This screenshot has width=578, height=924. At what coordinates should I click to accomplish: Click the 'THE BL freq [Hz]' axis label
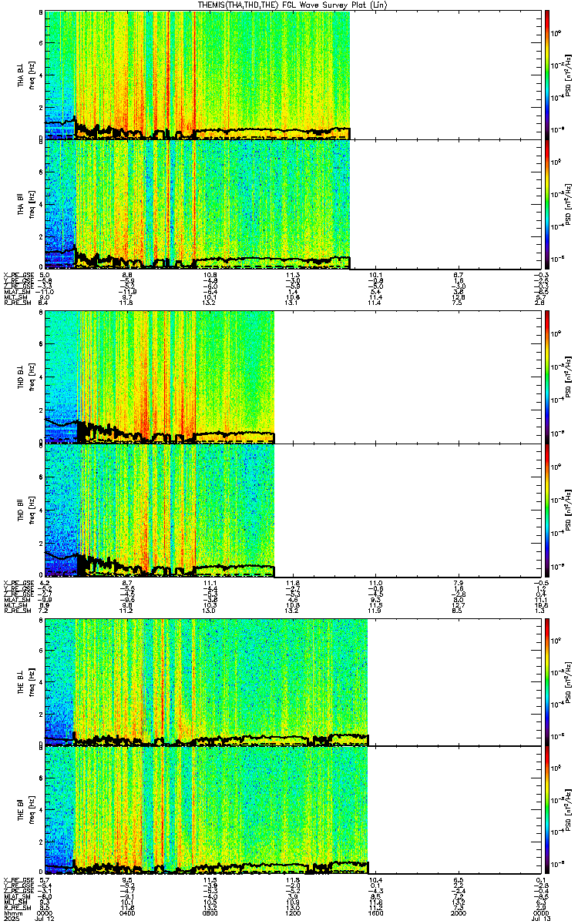tap(26, 682)
